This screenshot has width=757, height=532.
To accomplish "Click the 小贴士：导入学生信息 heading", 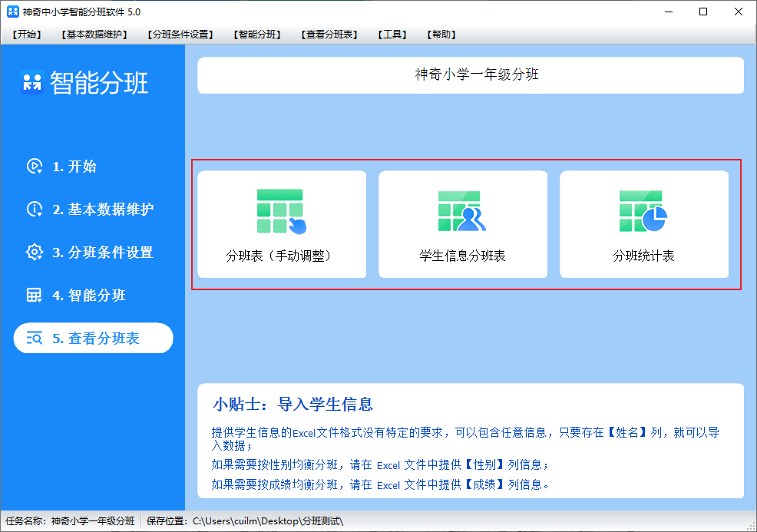I will click(x=293, y=405).
